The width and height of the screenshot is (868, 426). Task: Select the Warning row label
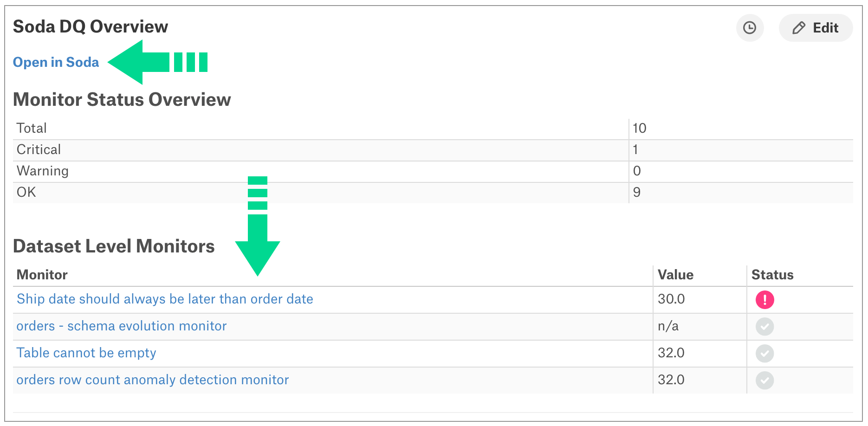(x=43, y=171)
